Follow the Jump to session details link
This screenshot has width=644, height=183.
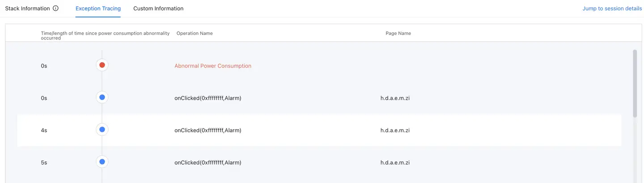coord(612,9)
